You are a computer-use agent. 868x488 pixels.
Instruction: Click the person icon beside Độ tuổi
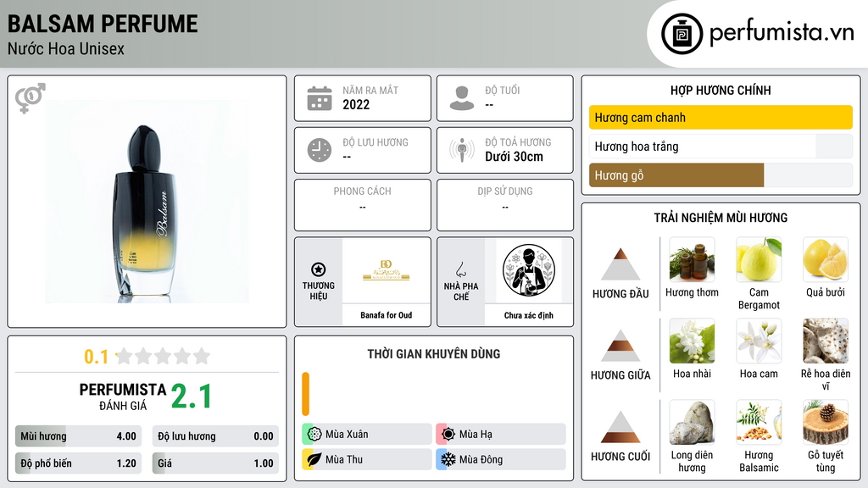pos(462,98)
